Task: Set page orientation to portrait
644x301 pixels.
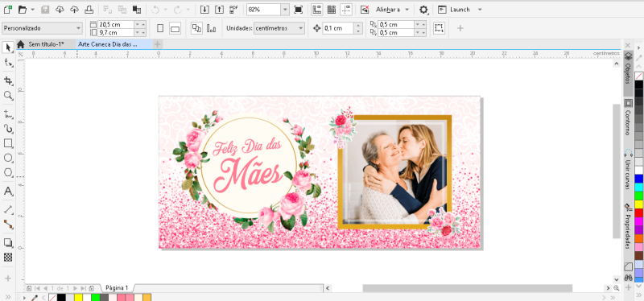Action: click(160, 28)
